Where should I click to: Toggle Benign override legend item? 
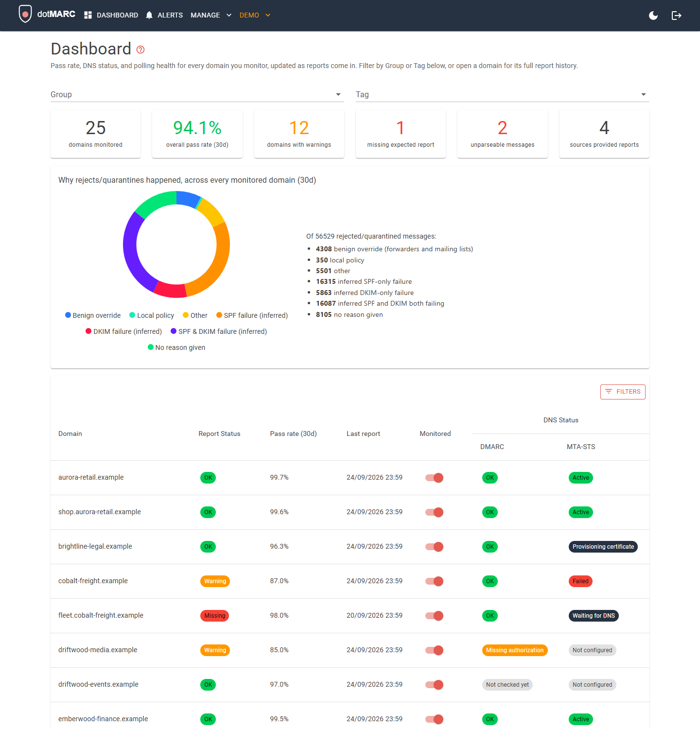tap(93, 315)
